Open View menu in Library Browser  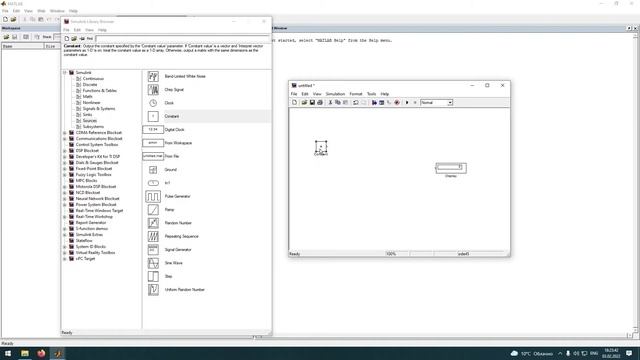coord(89,30)
